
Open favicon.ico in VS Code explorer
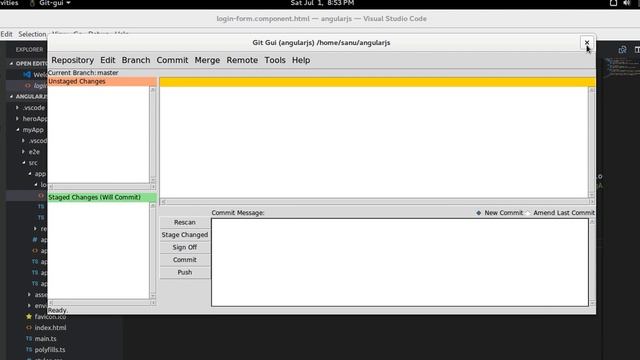coord(50,317)
